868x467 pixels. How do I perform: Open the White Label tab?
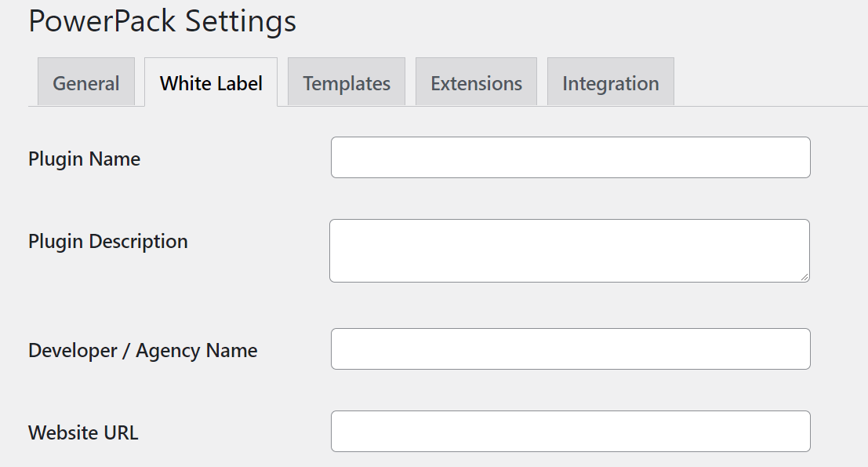click(210, 82)
